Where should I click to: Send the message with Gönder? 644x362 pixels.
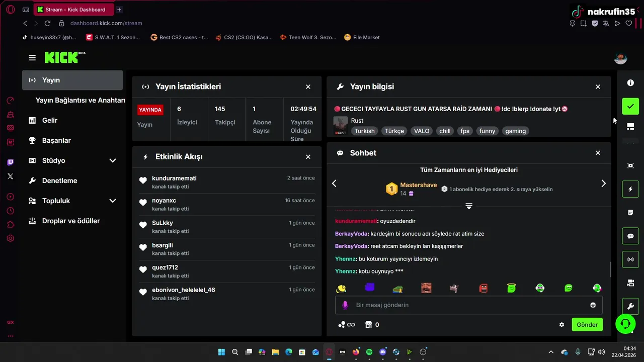click(587, 325)
